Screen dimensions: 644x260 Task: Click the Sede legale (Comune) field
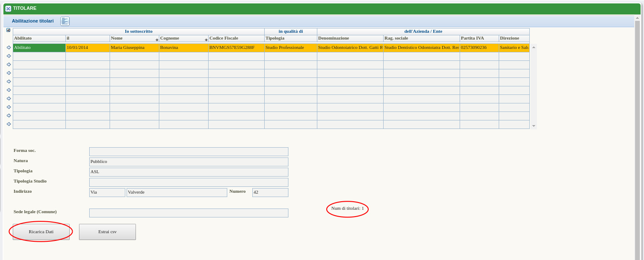(189, 213)
